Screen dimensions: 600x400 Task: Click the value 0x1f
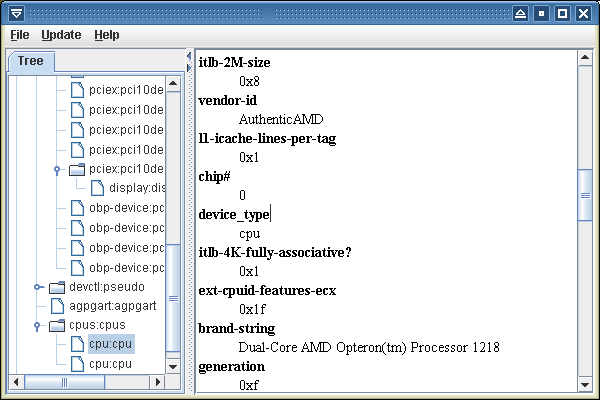(x=252, y=309)
